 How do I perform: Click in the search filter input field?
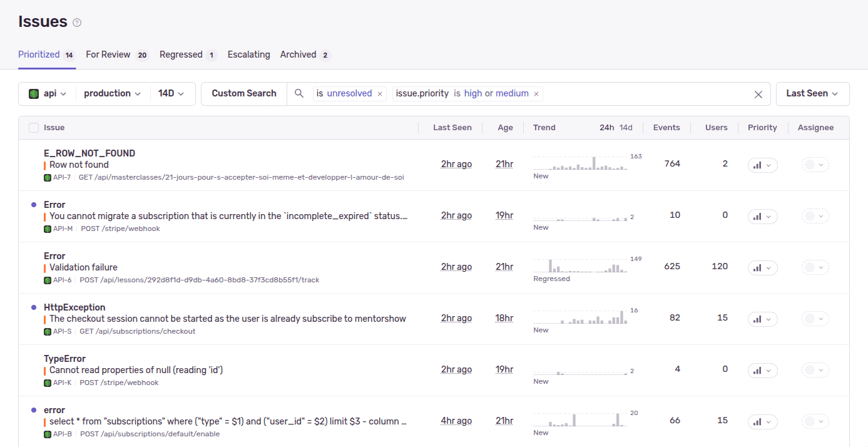coord(645,94)
